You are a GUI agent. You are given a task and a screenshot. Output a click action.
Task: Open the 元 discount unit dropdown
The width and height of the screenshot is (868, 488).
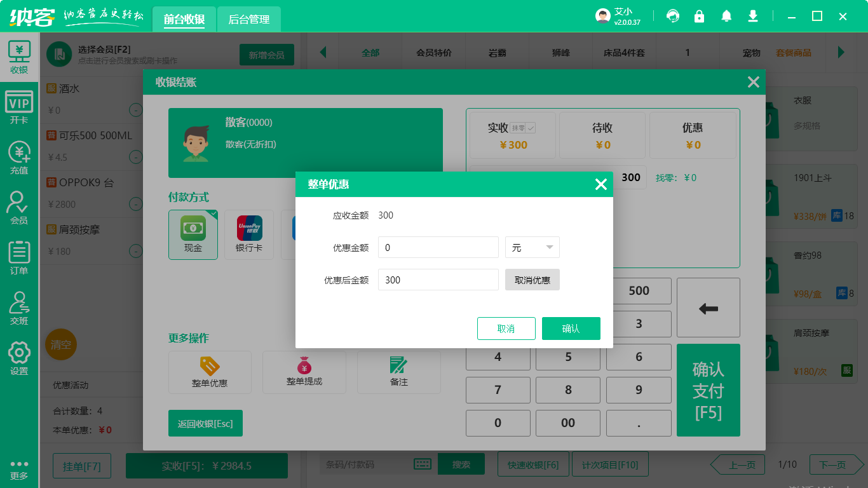532,248
